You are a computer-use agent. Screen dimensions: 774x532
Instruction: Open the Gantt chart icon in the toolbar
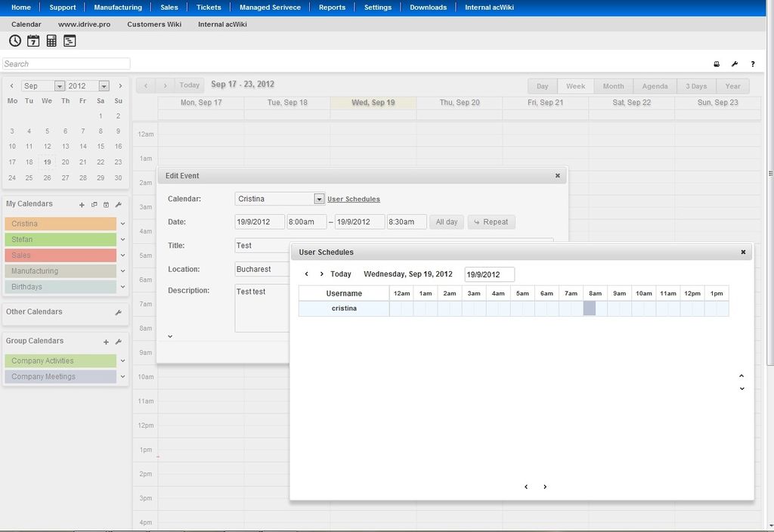[70, 41]
